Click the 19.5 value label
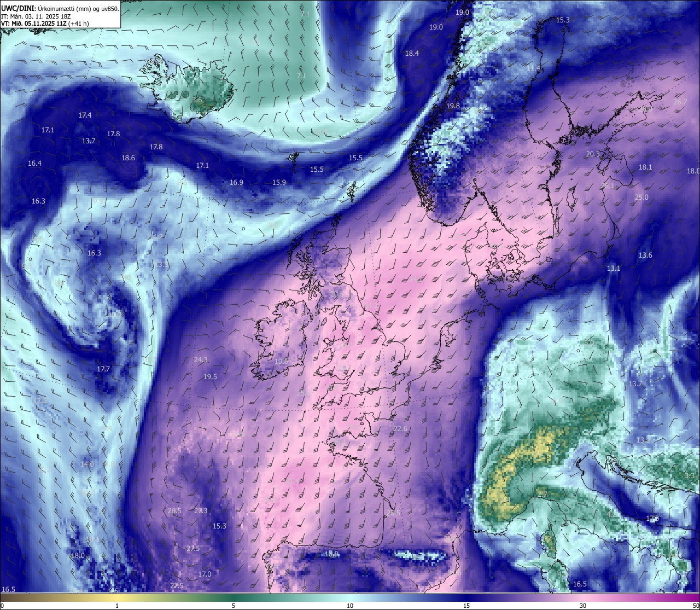Screen dimensions: 700x610 (210, 377)
